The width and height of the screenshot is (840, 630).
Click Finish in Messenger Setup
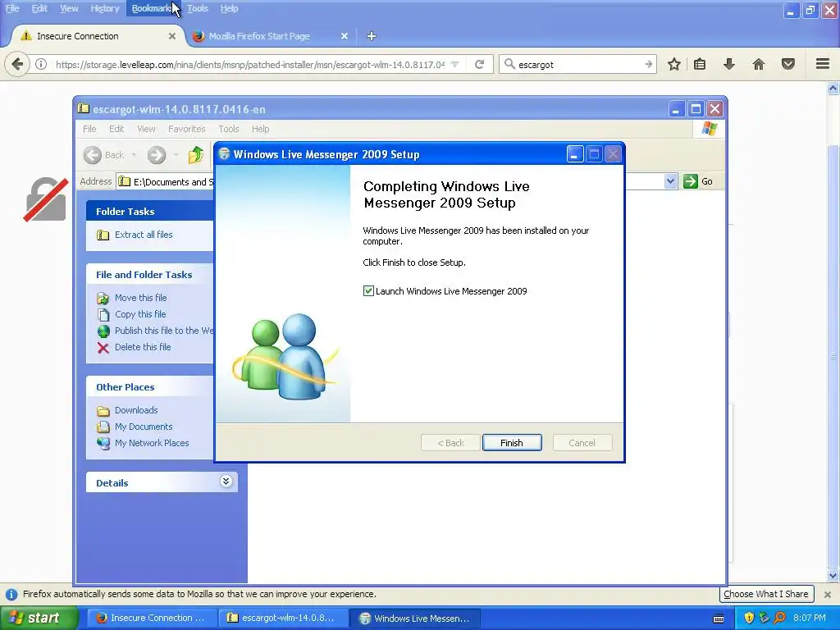[512, 443]
